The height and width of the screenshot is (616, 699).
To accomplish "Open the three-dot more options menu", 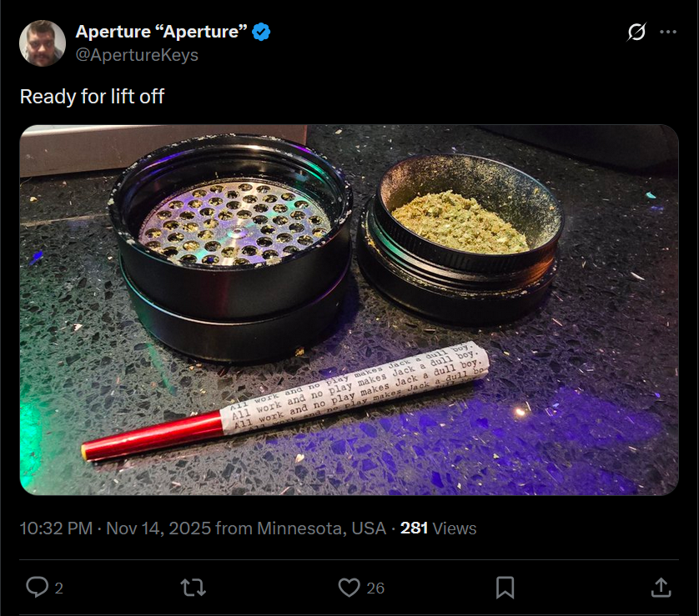I will (x=668, y=32).
